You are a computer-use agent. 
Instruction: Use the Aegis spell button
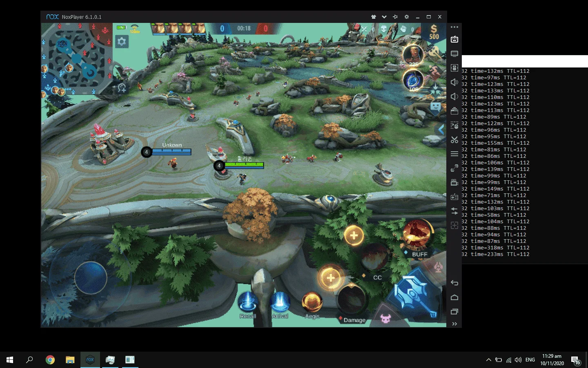pos(312,305)
